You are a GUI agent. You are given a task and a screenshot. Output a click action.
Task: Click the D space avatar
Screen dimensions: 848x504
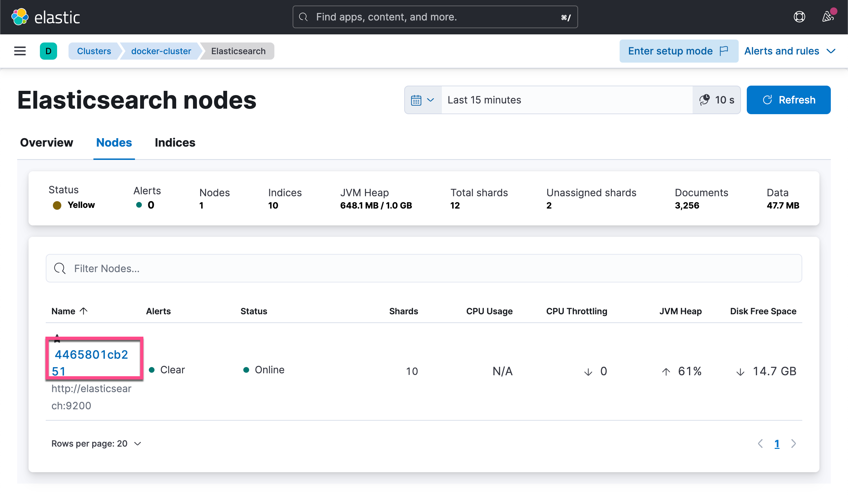[x=48, y=51]
